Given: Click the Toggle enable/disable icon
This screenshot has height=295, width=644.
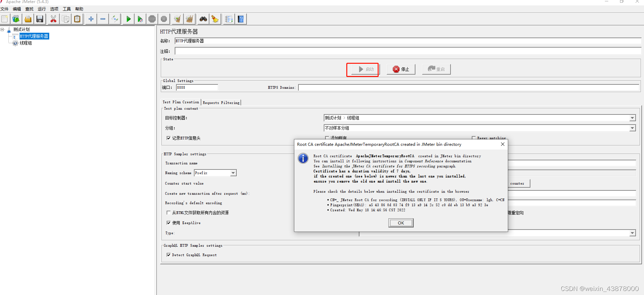Looking at the screenshot, I should click(x=115, y=19).
